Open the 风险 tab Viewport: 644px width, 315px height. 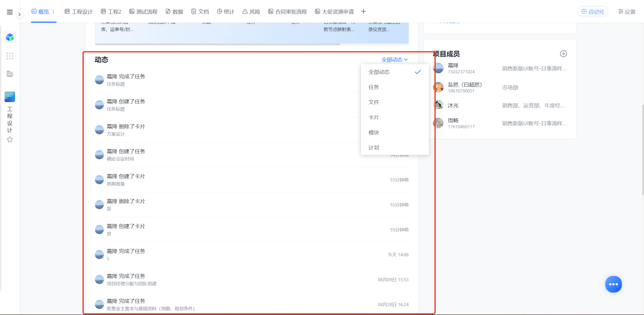coord(251,12)
